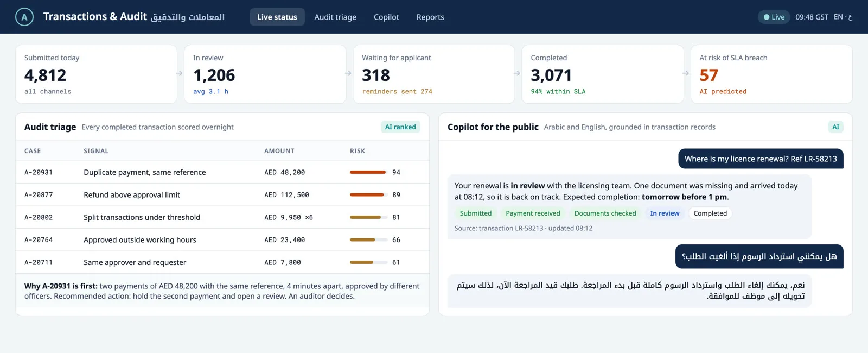Screen dimensions: 868x353
Task: Select case A-20764
Action: click(39, 240)
